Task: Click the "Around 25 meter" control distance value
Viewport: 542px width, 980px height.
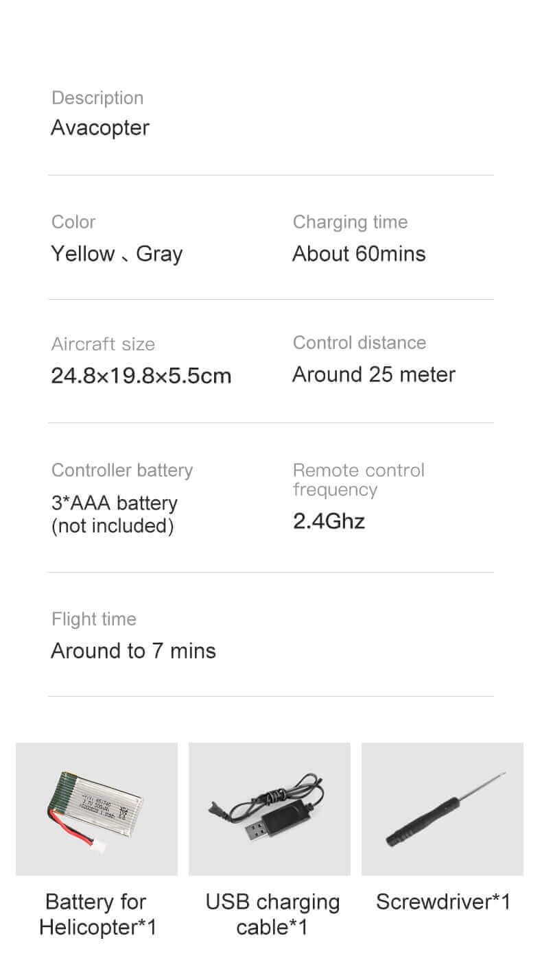Action: [x=374, y=374]
